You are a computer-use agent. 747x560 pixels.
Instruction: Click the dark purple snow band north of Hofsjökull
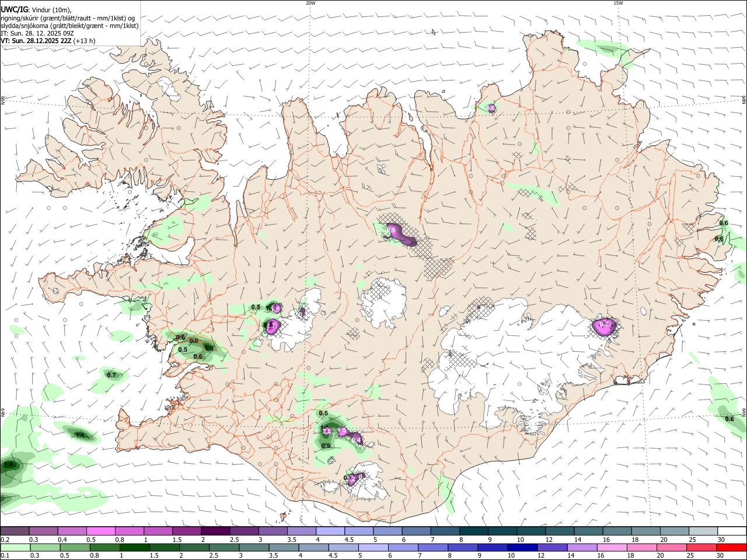click(x=402, y=234)
